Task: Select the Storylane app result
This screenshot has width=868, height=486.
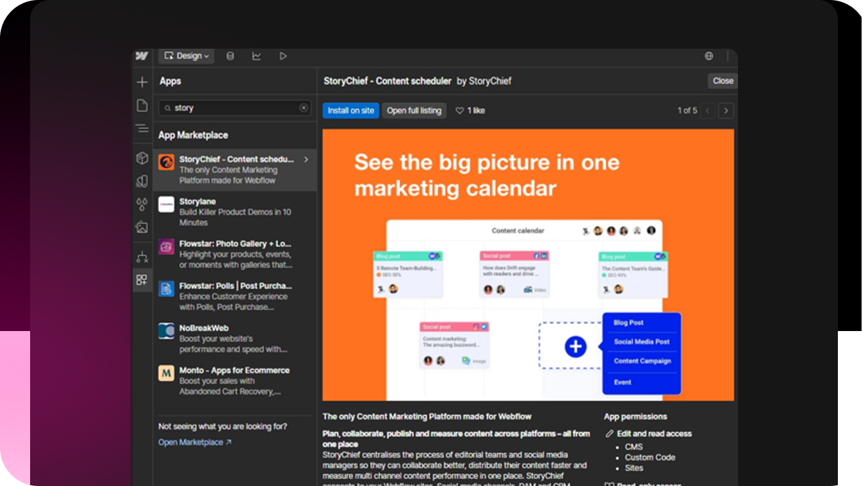Action: 234,212
